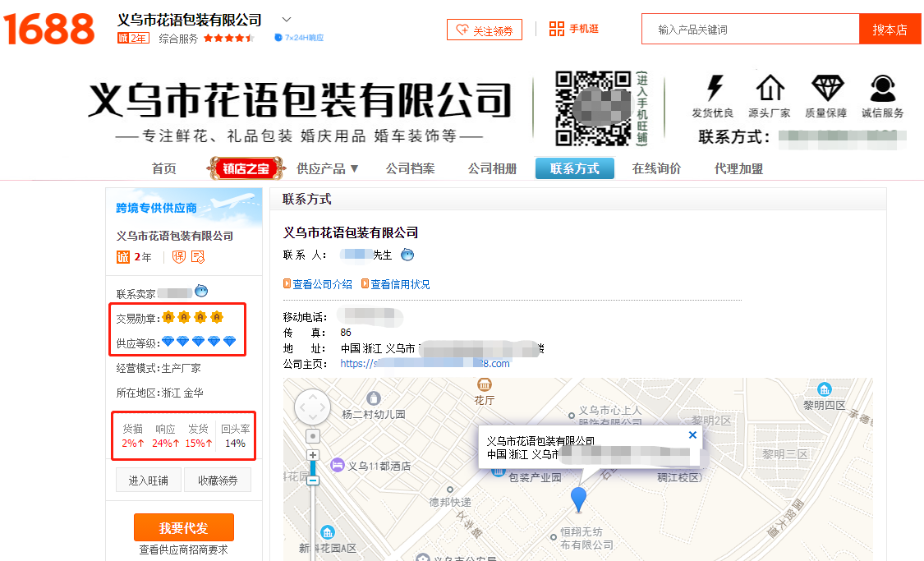924x561 pixels.
Task: Click the 搜本店 search button
Action: pyautogui.click(x=890, y=29)
